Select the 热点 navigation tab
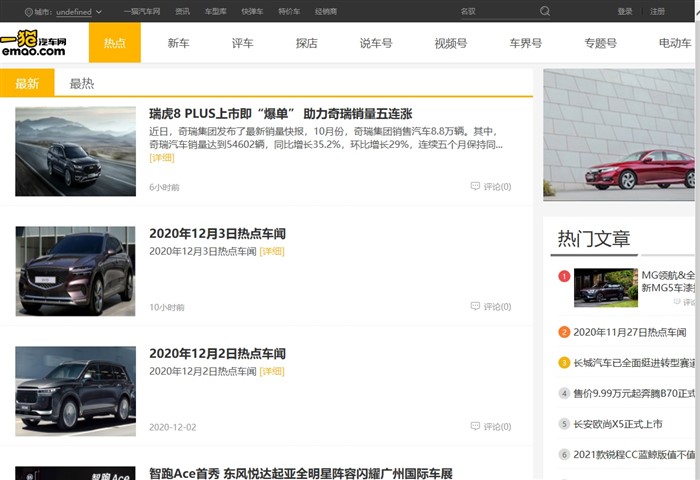Image resolution: width=700 pixels, height=480 pixels. [115, 43]
